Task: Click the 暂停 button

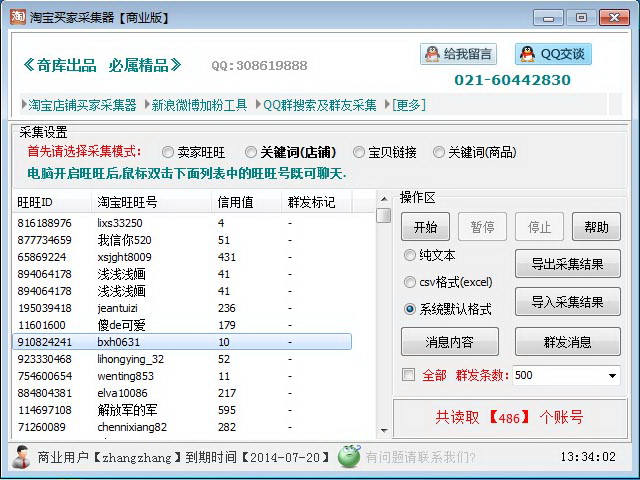Action: [x=482, y=227]
